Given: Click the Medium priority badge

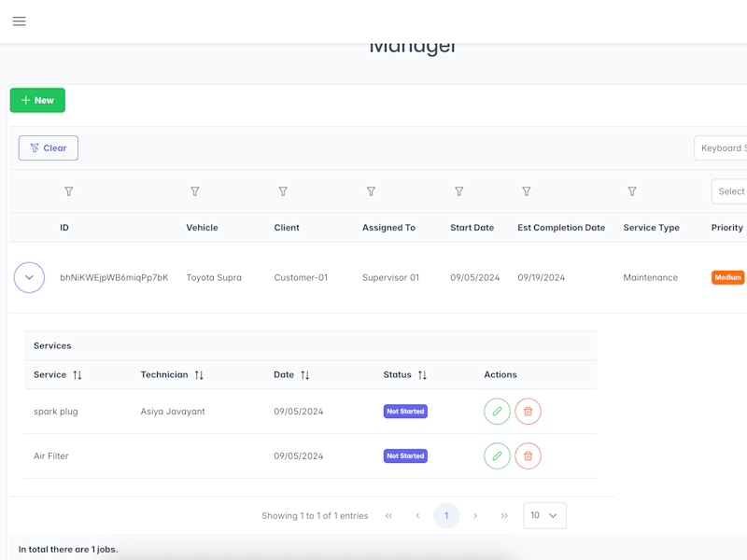Looking at the screenshot, I should tap(727, 277).
